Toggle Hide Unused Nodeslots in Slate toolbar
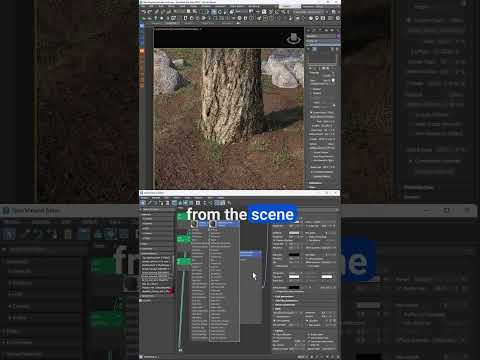 (x=180, y=203)
